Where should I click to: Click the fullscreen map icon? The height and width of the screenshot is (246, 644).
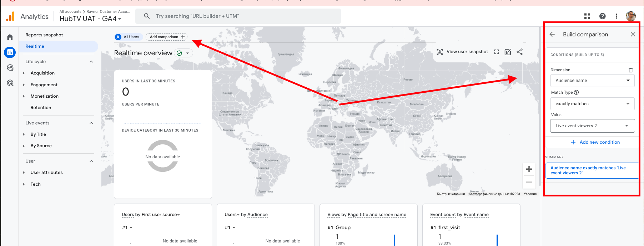pos(496,52)
